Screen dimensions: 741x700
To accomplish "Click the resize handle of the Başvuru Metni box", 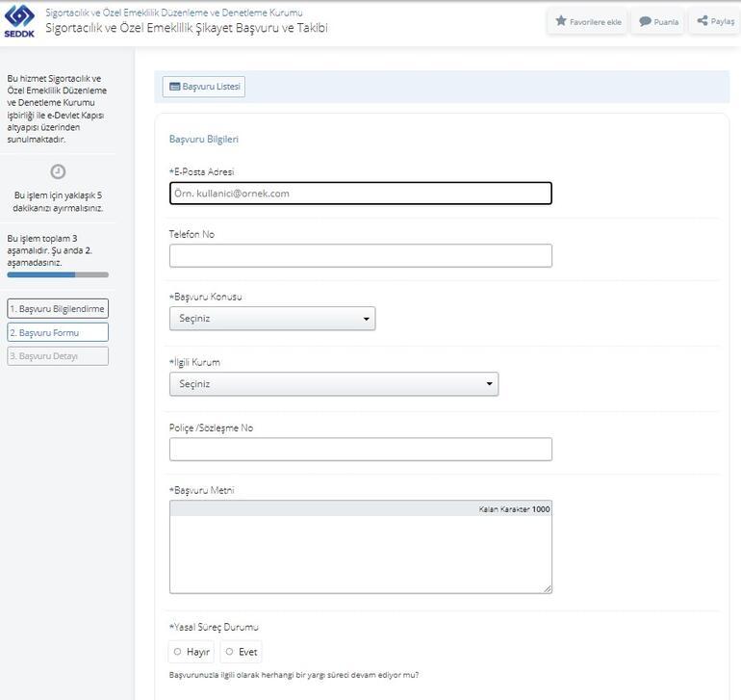I will pyautogui.click(x=548, y=589).
